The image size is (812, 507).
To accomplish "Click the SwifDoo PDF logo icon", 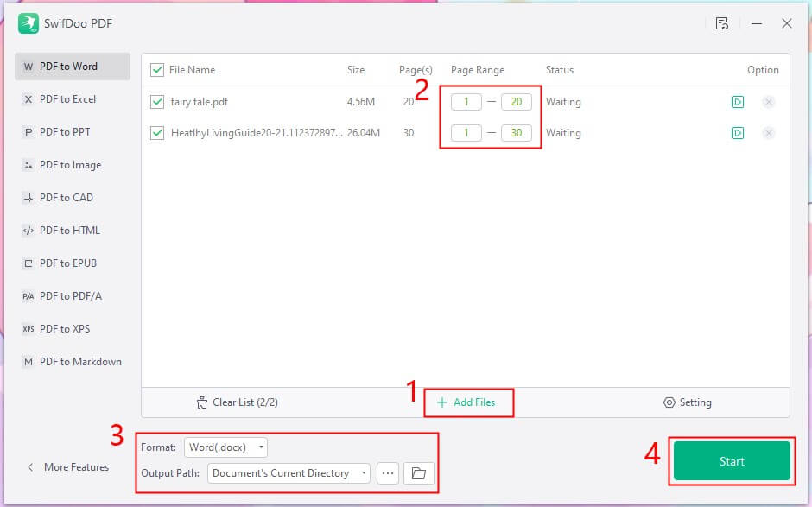I will click(x=28, y=23).
